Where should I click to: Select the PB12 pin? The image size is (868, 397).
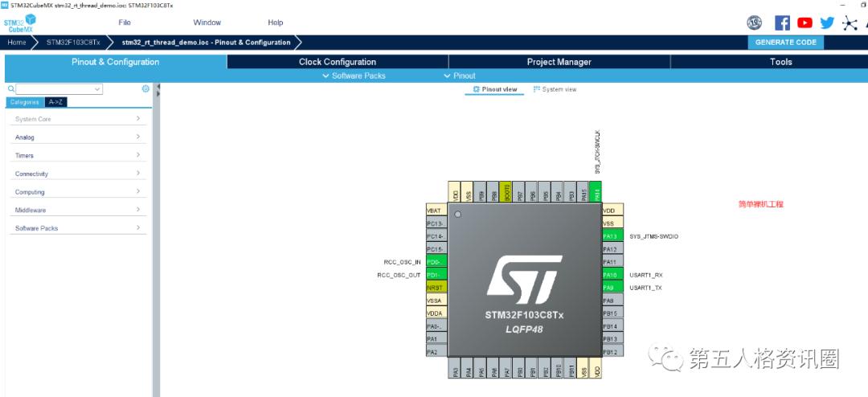612,352
